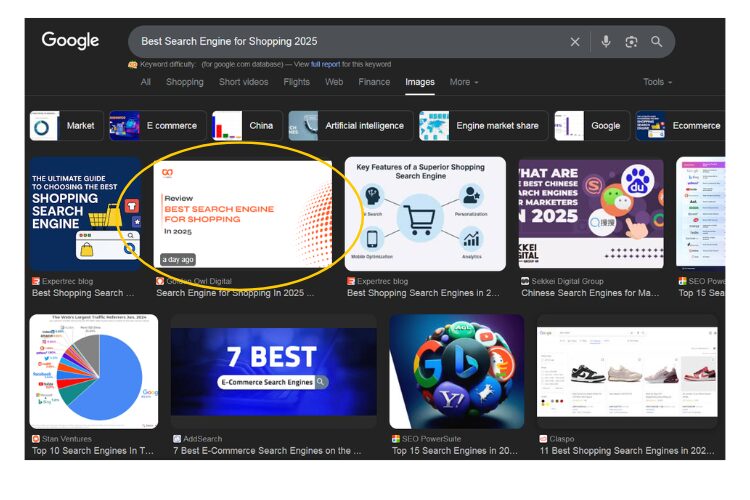
Task: Click the SEO PowerSuite favicon under the logo ball image
Action: point(396,438)
